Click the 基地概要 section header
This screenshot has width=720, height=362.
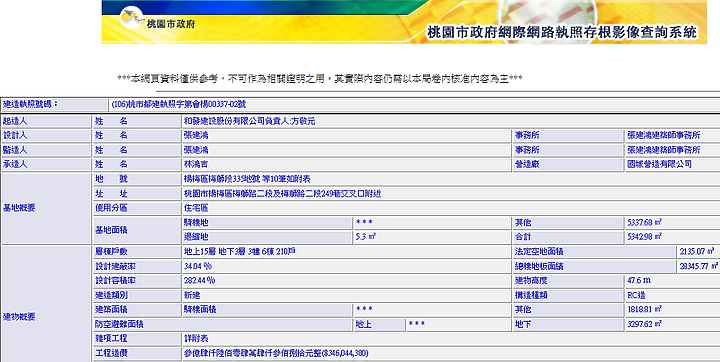19,208
